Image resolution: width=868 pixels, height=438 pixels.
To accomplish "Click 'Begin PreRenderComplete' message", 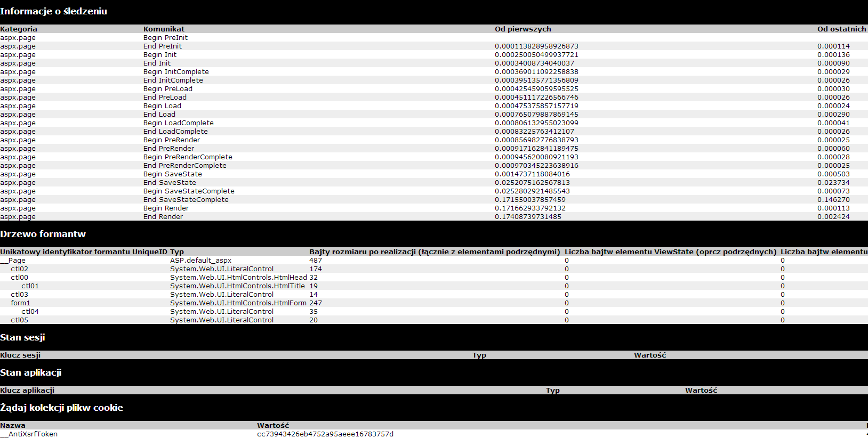I will [x=188, y=157].
